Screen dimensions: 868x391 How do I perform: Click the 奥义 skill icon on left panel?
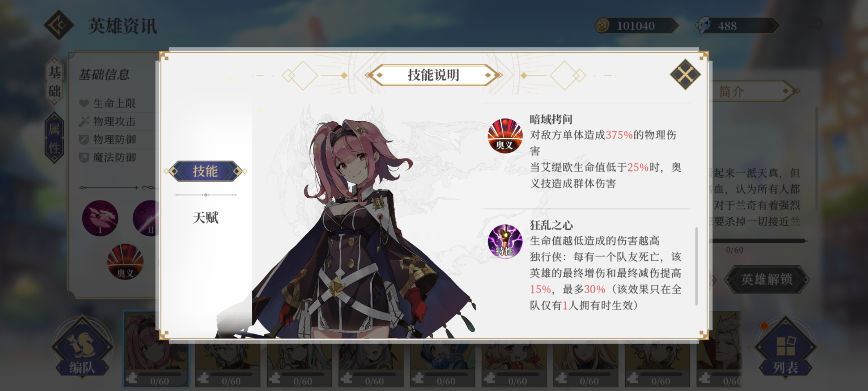(x=125, y=262)
